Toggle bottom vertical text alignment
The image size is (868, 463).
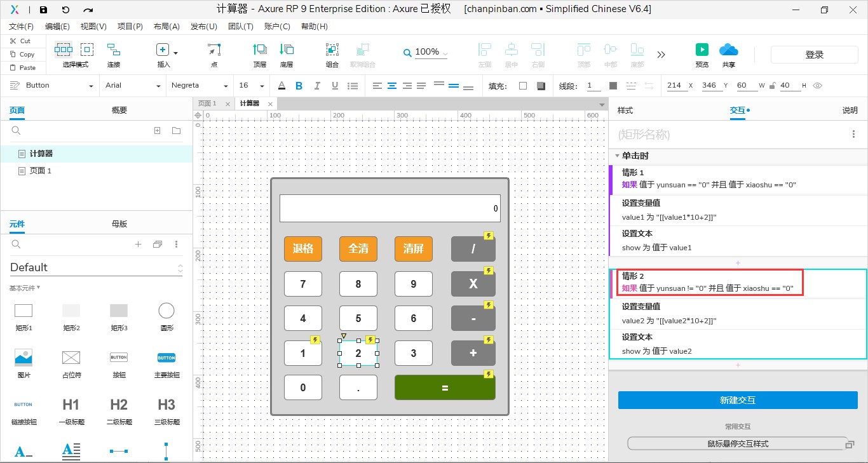click(468, 87)
